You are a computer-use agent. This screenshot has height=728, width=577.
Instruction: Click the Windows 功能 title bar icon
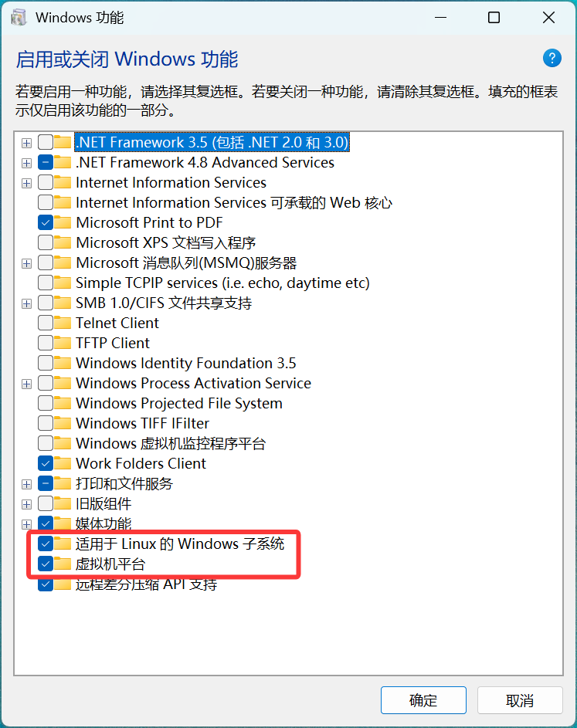click(x=19, y=18)
